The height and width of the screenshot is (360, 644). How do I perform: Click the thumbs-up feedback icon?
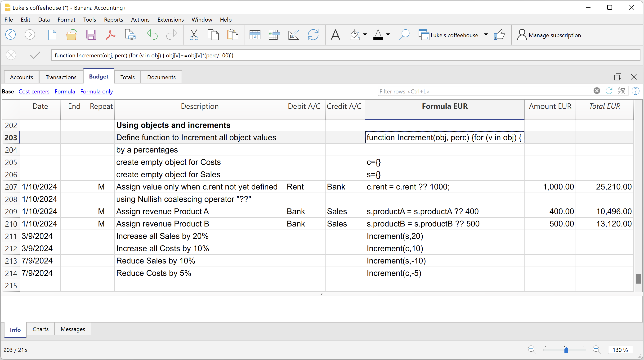coord(499,35)
